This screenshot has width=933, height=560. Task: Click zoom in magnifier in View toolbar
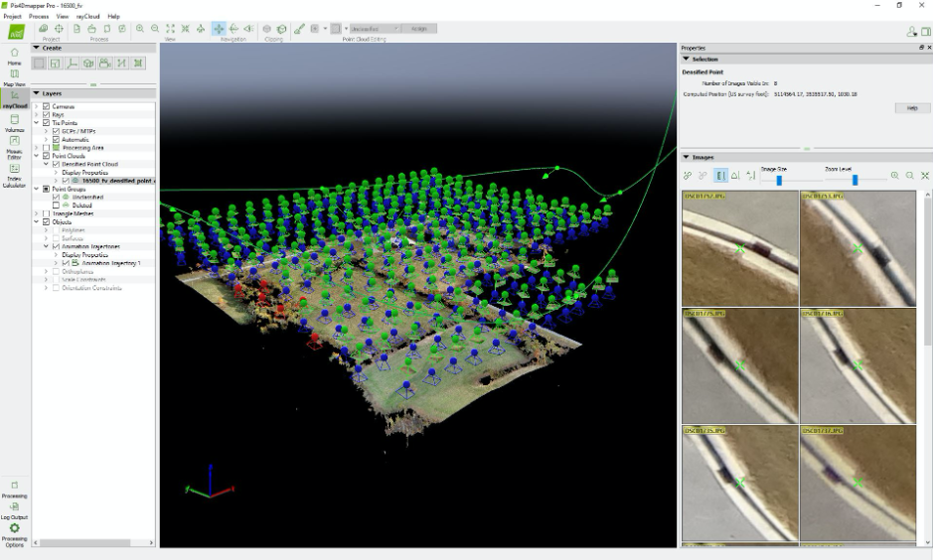click(140, 29)
